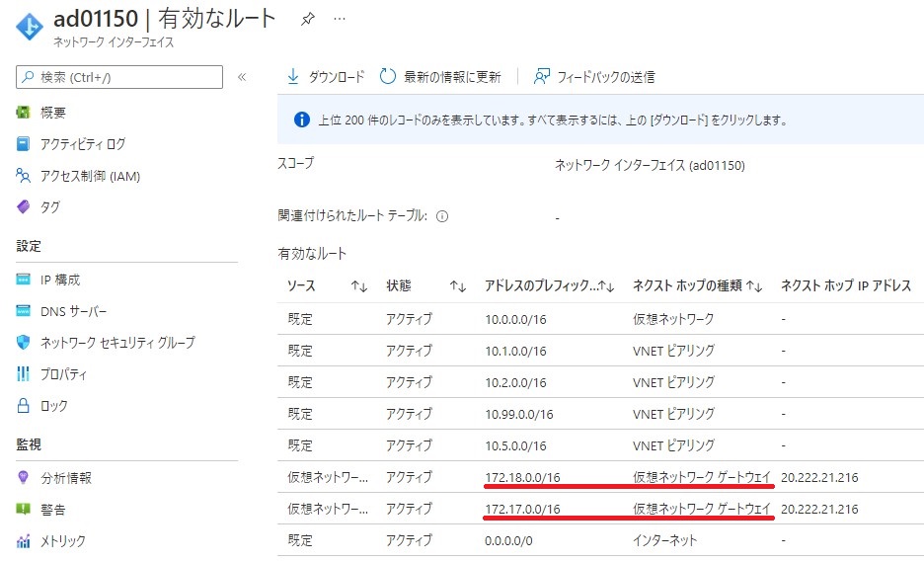Click the pin icon beside the page title
This screenshot has height=562, width=924.
click(307, 20)
